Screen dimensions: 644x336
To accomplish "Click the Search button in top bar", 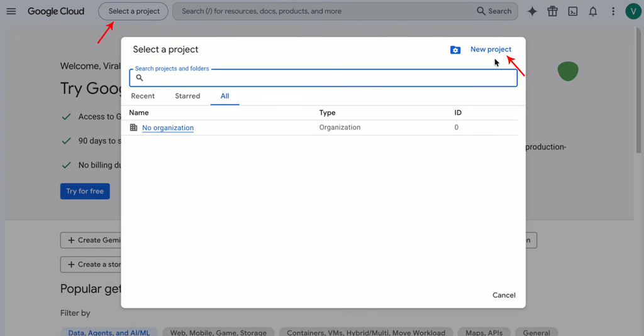I will click(x=494, y=11).
